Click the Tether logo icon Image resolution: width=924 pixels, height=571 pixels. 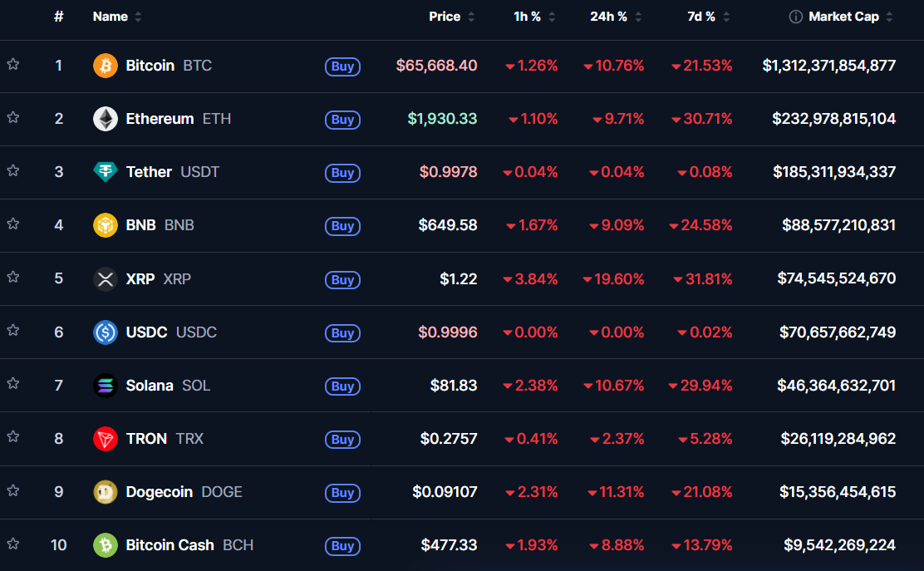click(106, 172)
